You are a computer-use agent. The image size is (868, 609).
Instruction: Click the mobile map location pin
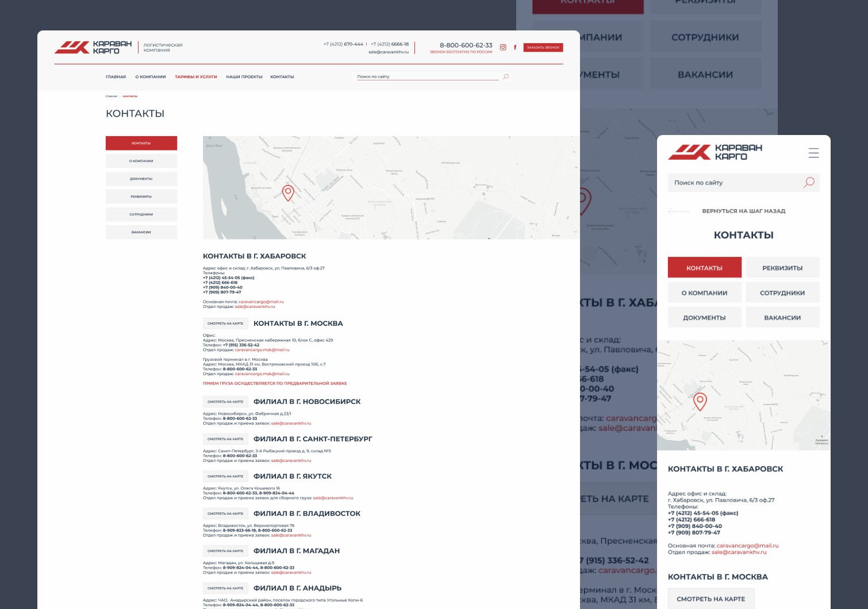[x=700, y=401]
